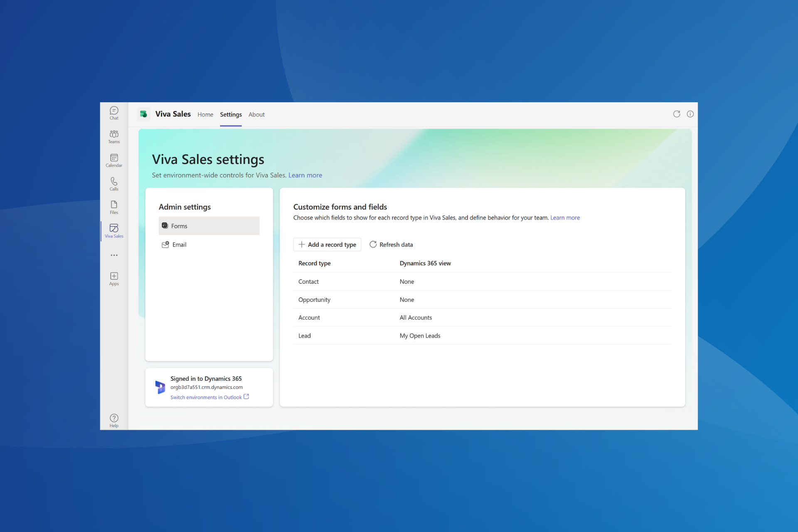The width and height of the screenshot is (798, 532).
Task: Click Refresh data button
Action: click(391, 244)
